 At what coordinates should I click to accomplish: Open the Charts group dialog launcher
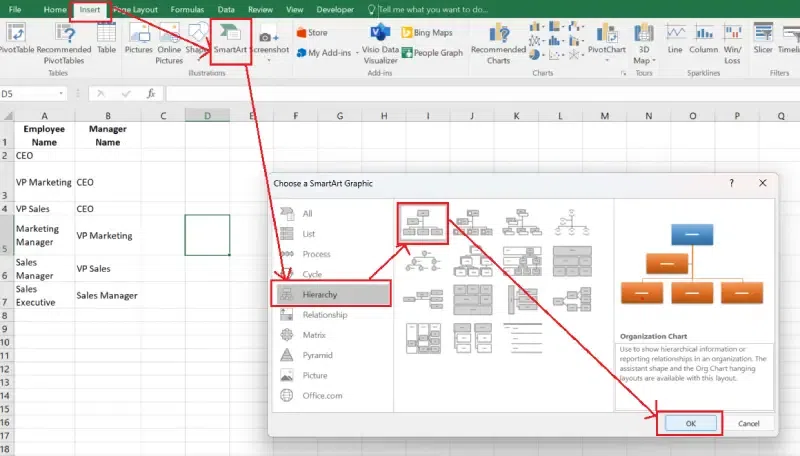tap(623, 73)
